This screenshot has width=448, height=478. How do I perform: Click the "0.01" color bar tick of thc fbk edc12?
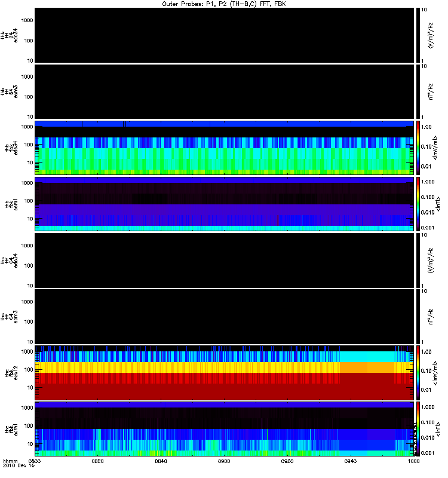(x=426, y=390)
